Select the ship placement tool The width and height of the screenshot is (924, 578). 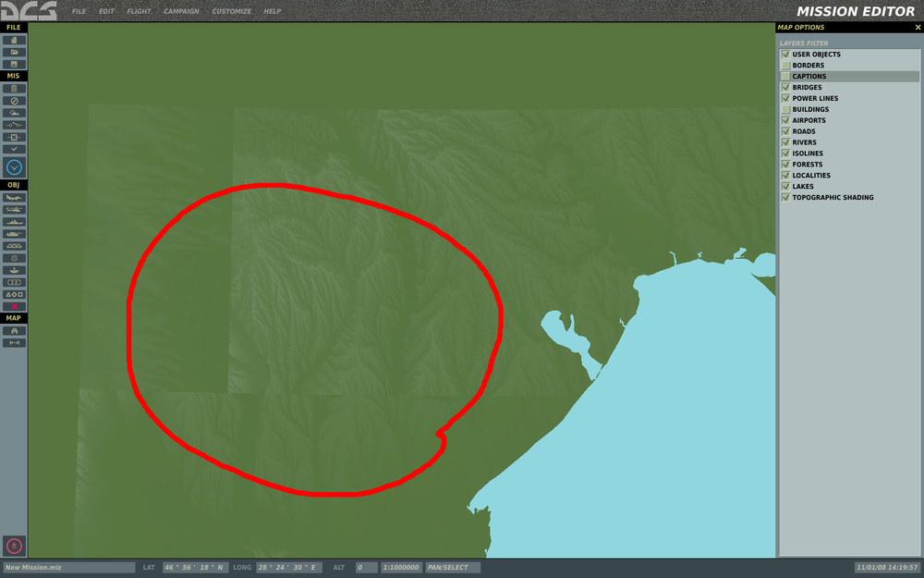tap(13, 222)
